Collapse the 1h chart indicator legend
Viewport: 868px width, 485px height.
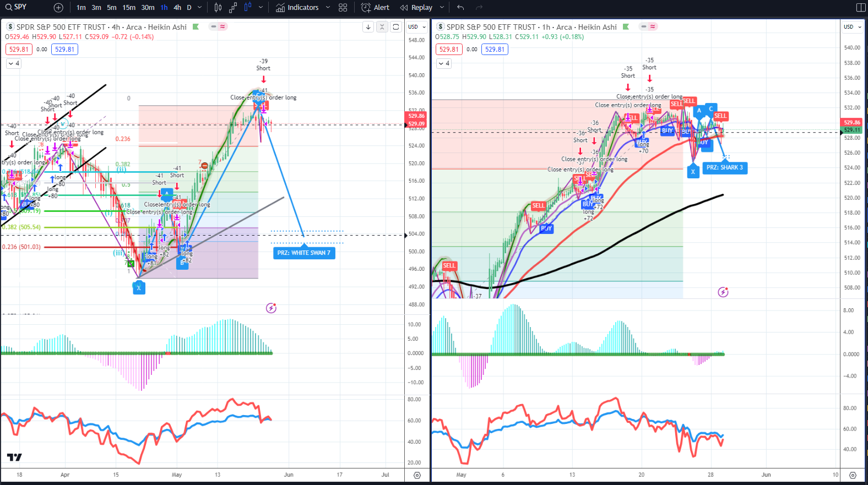click(444, 63)
